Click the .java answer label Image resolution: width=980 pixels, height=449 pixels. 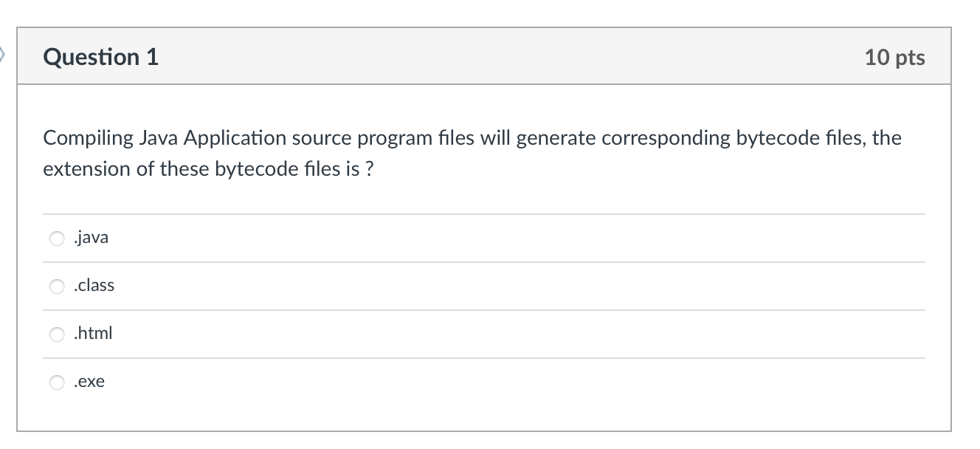coord(89,238)
